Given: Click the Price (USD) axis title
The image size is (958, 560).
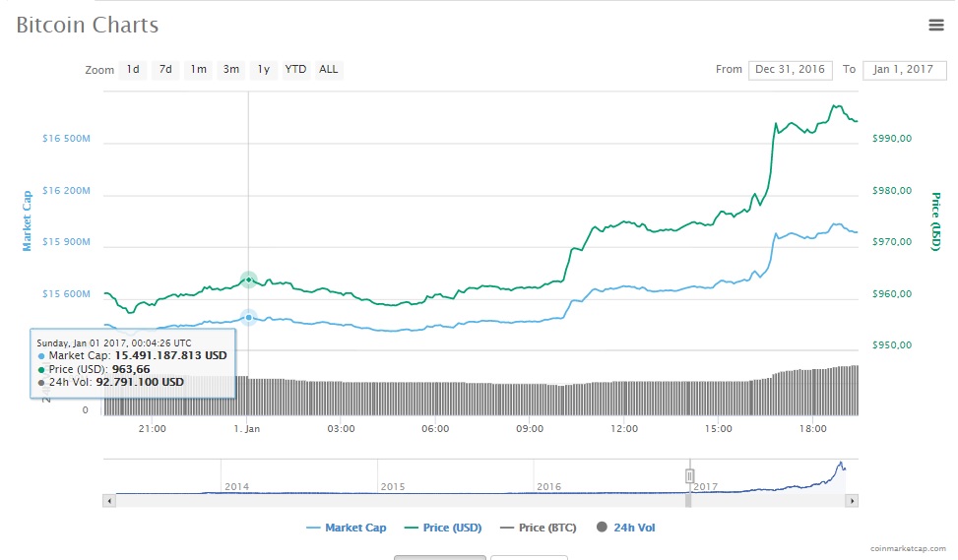Looking at the screenshot, I should point(935,221).
